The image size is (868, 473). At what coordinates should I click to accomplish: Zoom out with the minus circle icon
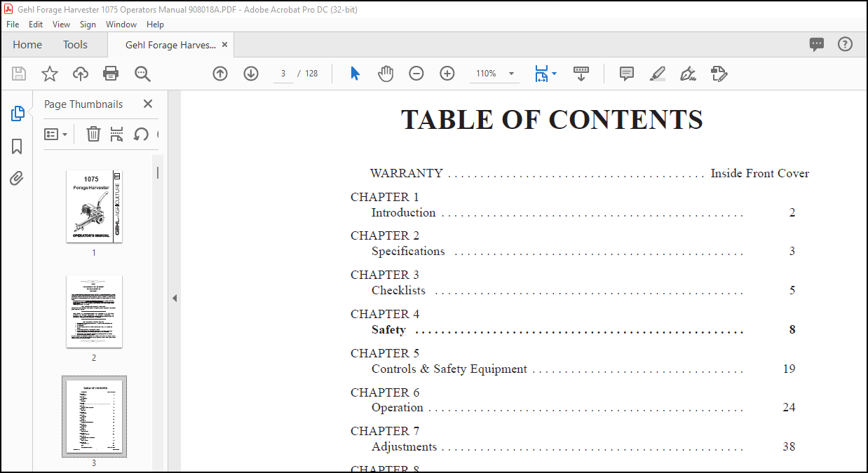[416, 74]
